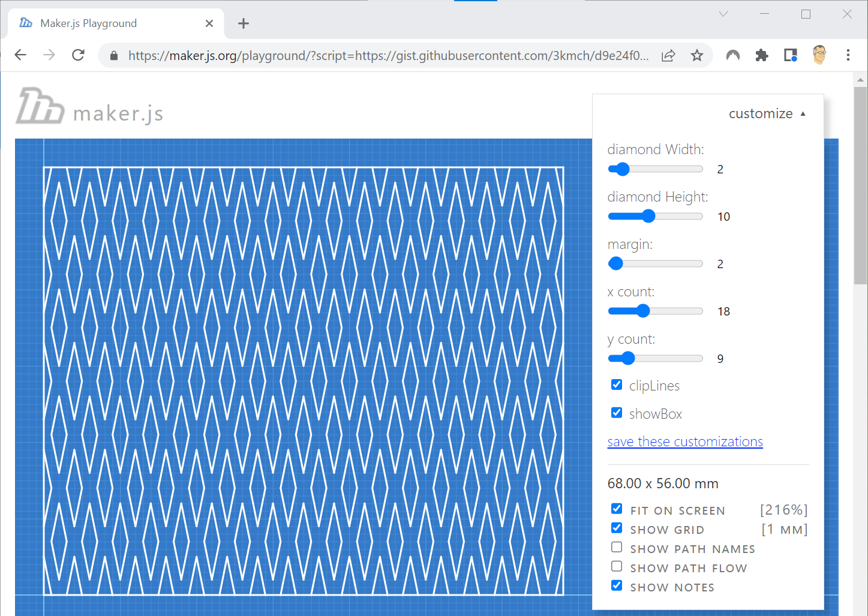Open the Chrome three-dot menu
The width and height of the screenshot is (868, 616).
point(848,55)
